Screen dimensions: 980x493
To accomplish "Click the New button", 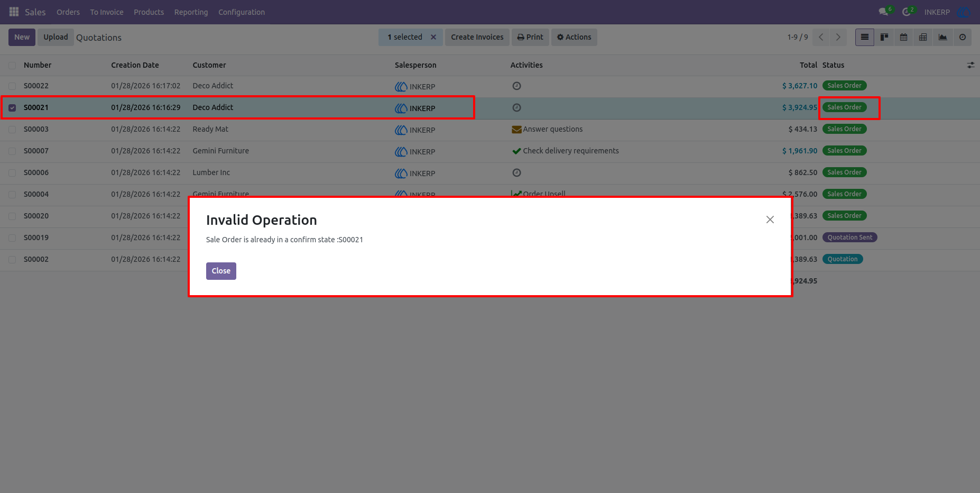I will (x=22, y=37).
